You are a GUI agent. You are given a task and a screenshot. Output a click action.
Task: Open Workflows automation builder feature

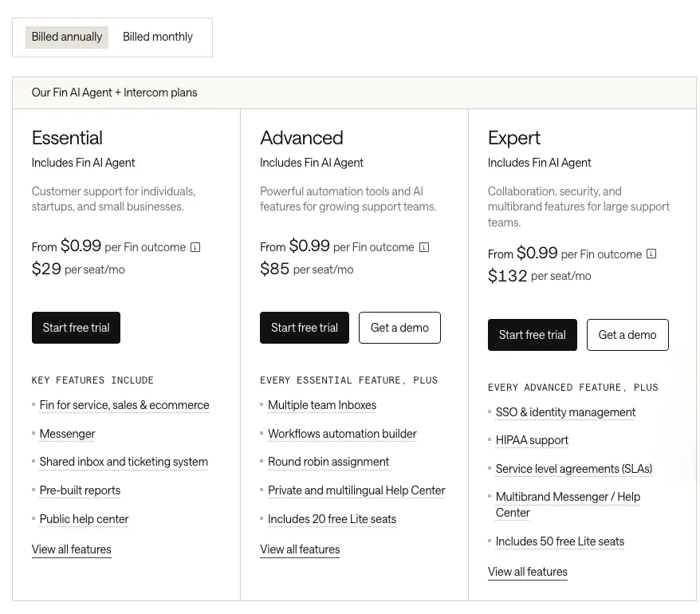(x=342, y=434)
